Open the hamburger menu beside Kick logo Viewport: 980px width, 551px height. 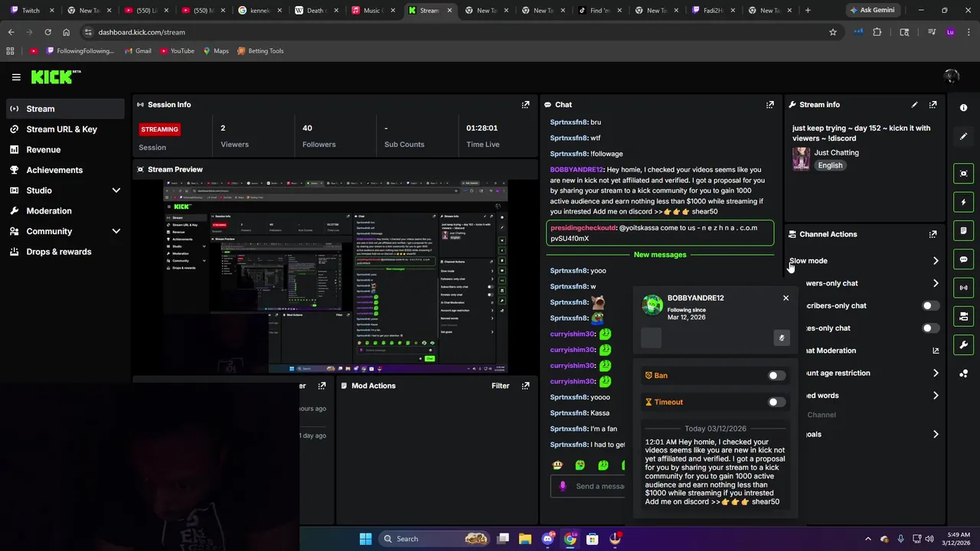[x=16, y=77]
